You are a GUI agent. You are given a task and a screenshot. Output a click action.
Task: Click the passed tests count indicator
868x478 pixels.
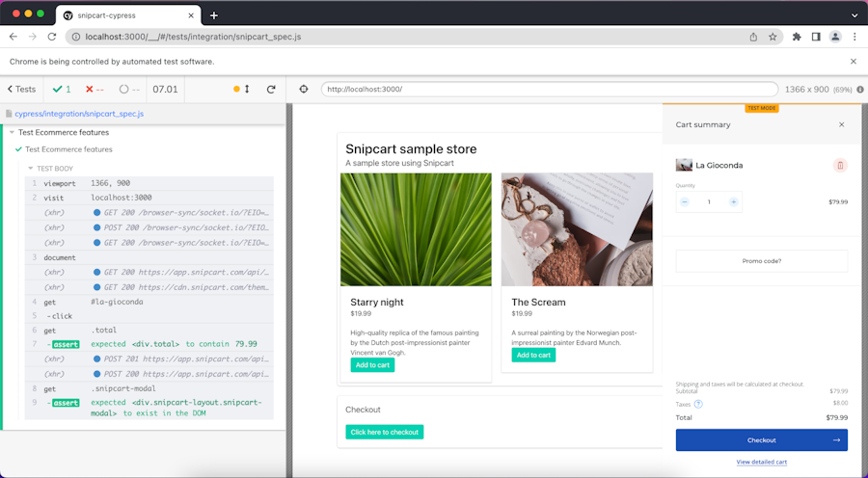tap(61, 89)
